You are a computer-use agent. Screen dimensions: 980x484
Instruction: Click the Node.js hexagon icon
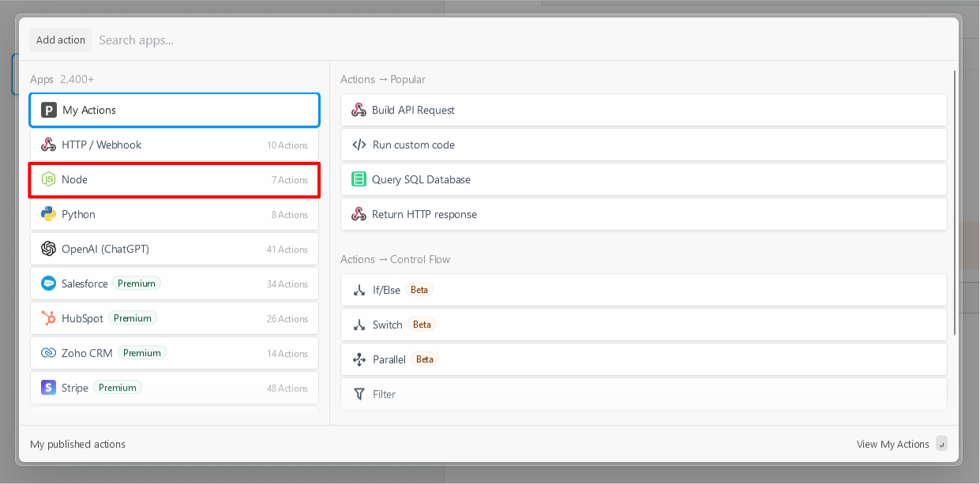tap(49, 179)
